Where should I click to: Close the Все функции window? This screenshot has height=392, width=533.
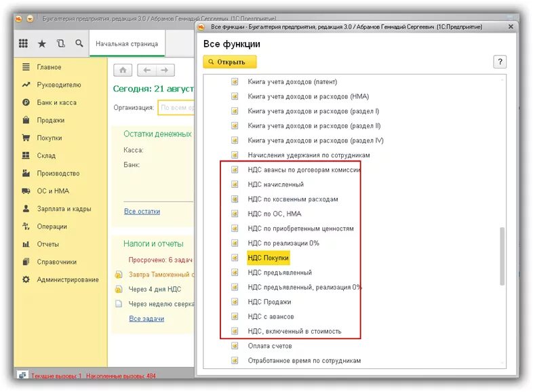click(x=510, y=26)
